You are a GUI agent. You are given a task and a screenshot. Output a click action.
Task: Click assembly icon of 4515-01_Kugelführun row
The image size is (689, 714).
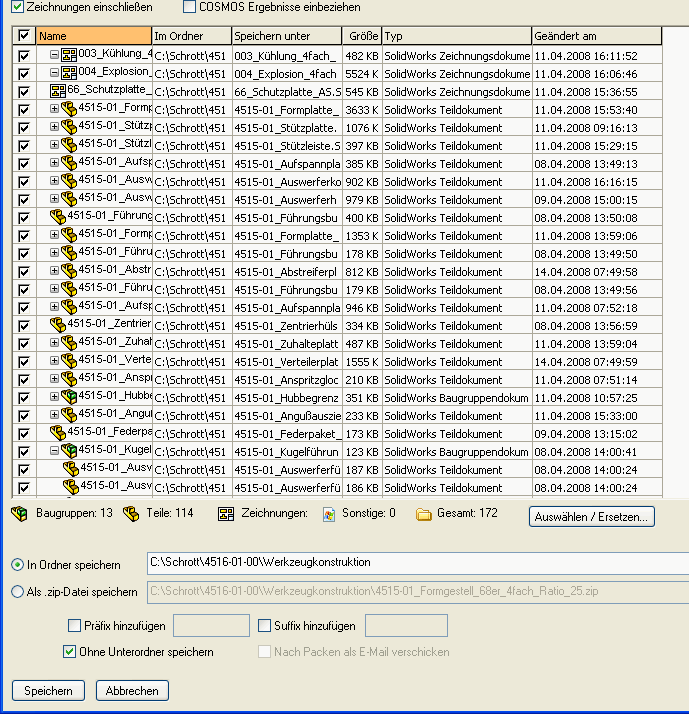pyautogui.click(x=69, y=451)
